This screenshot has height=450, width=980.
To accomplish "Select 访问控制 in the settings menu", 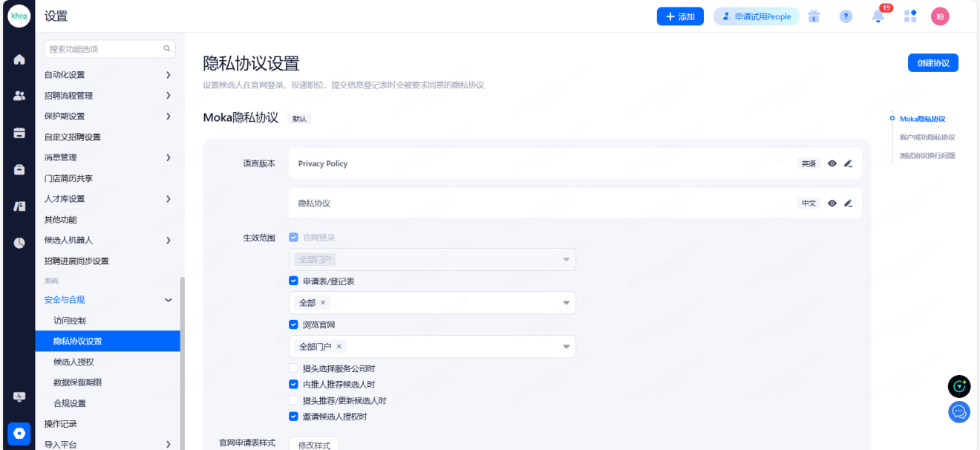I will point(70,321).
